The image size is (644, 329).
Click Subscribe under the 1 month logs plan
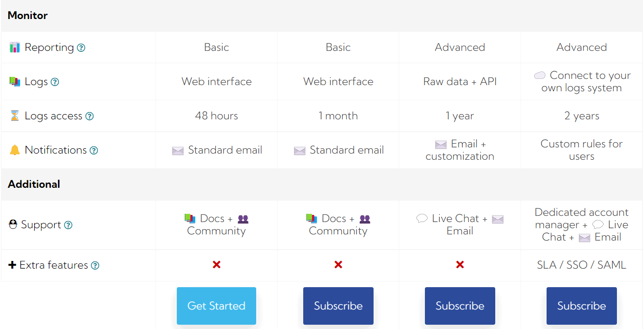point(338,306)
